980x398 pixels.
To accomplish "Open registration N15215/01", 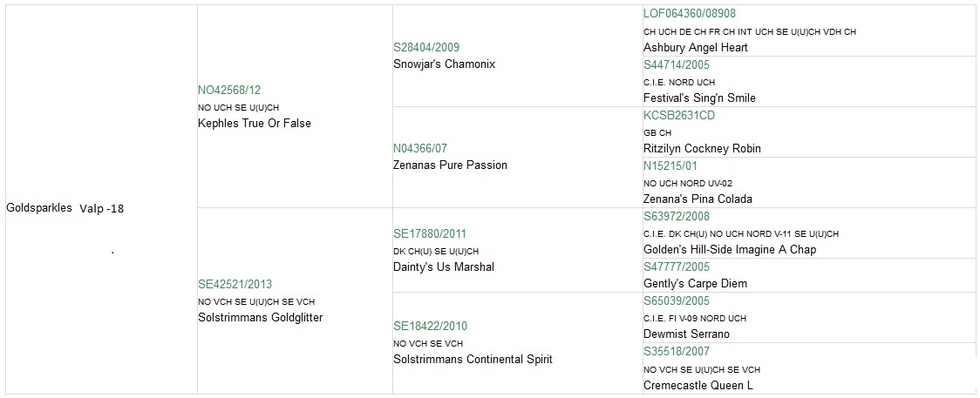I will pyautogui.click(x=670, y=166).
